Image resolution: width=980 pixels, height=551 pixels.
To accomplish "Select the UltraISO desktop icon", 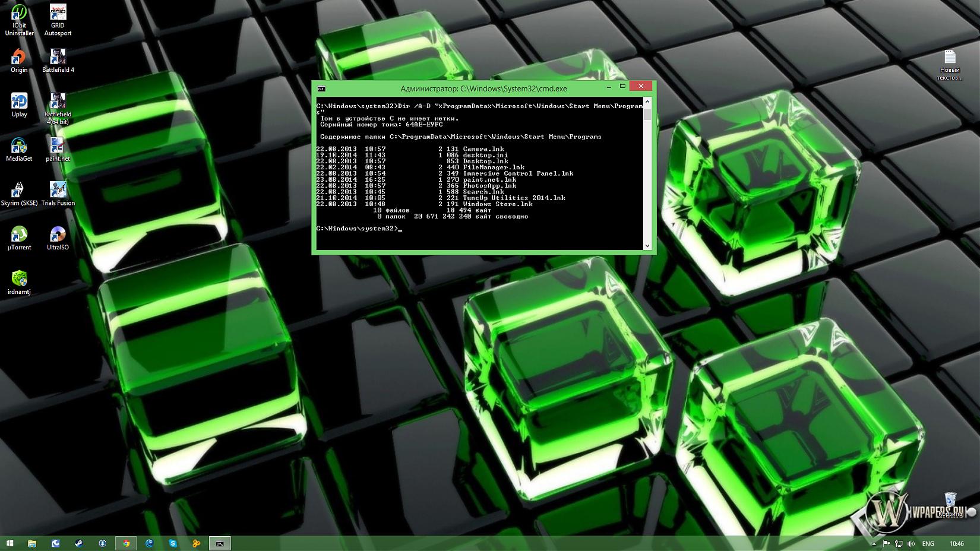I will tap(58, 239).
